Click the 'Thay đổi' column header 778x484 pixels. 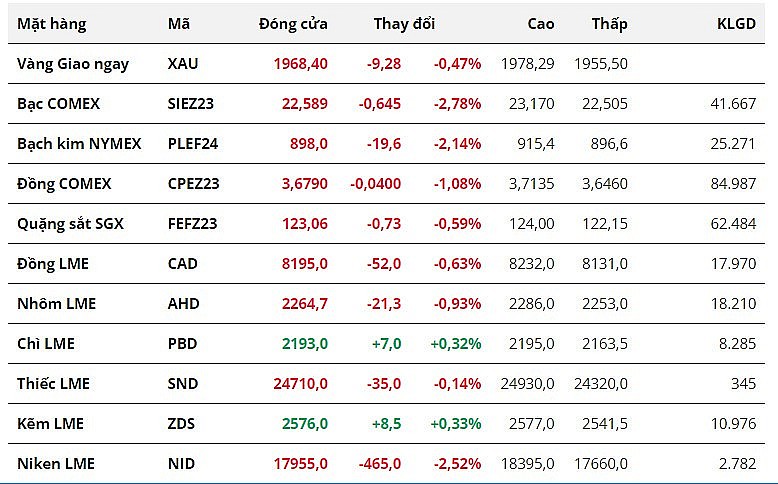pos(404,24)
